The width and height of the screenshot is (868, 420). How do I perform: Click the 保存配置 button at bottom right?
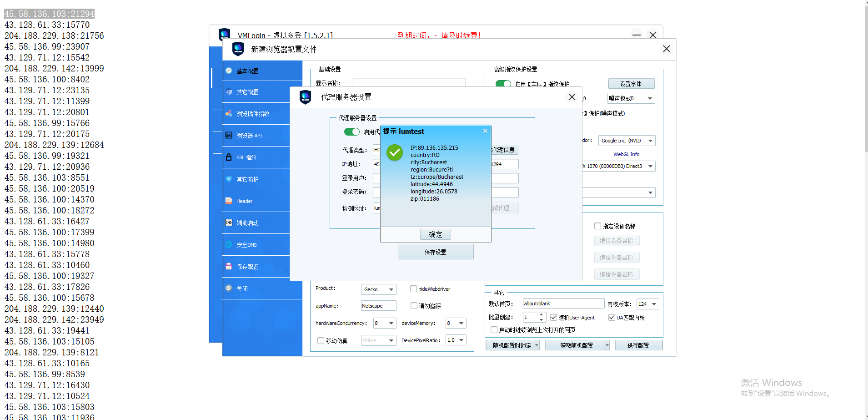(x=638, y=345)
